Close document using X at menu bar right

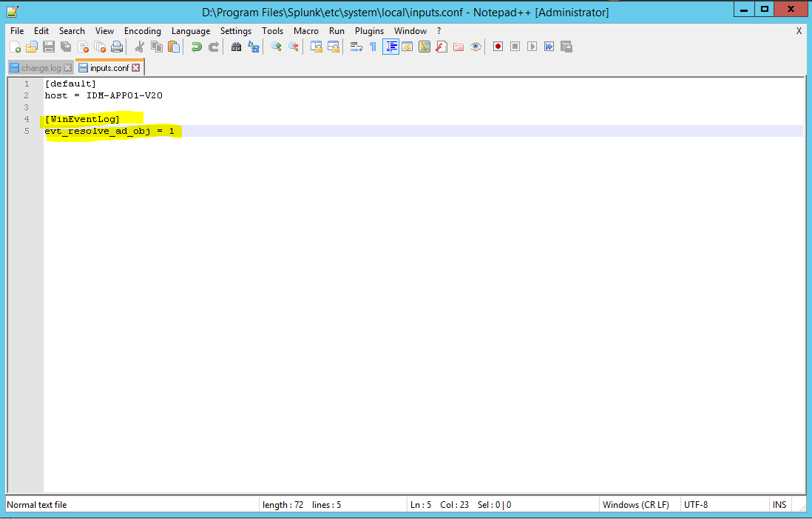[x=799, y=31]
